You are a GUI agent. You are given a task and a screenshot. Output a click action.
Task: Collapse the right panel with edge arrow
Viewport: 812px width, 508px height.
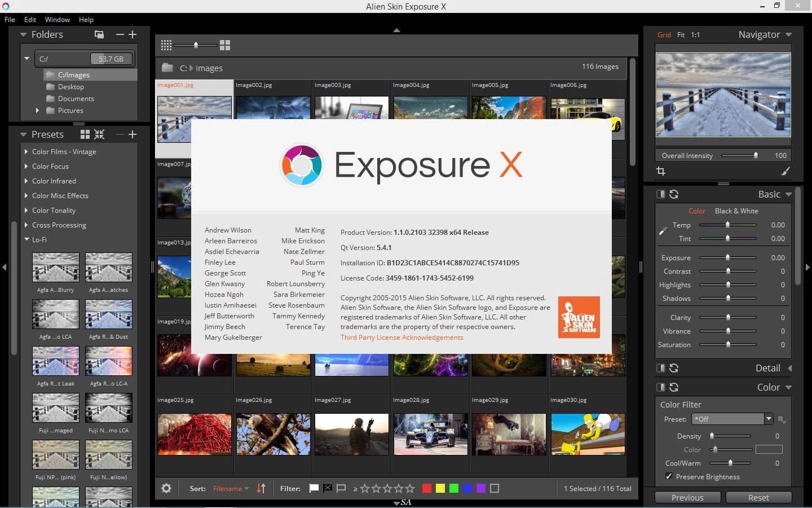point(807,267)
